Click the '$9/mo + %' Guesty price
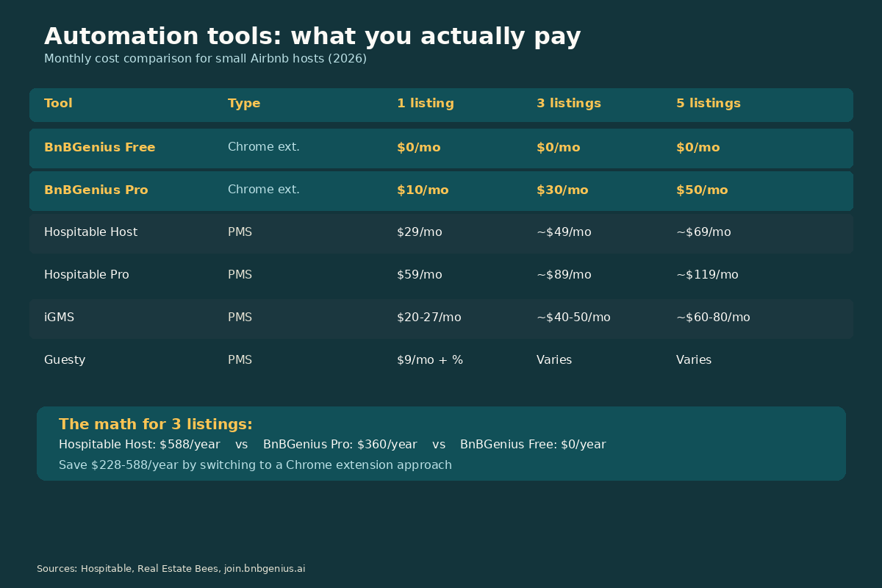 [x=430, y=360]
